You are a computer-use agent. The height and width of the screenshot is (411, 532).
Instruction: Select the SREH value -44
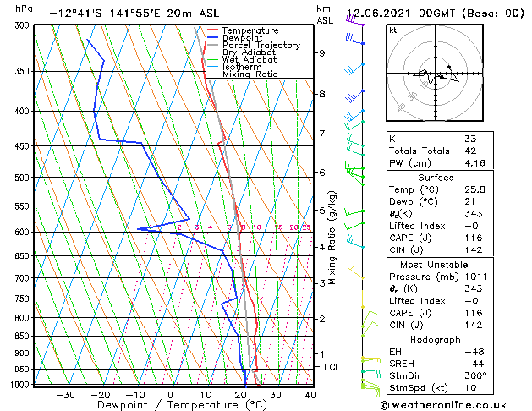(x=474, y=364)
